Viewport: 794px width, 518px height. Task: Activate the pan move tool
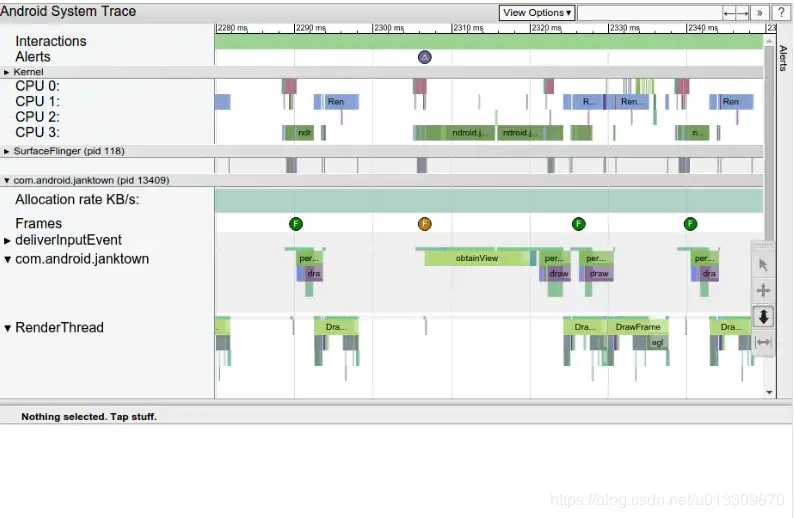(763, 291)
